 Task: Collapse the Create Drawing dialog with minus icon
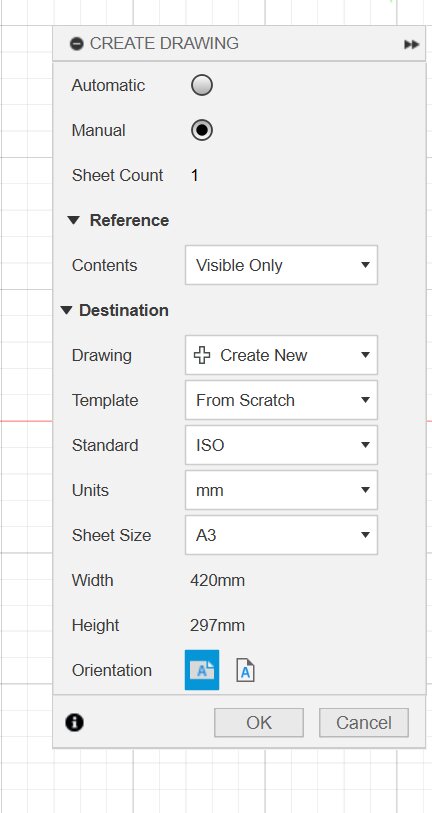(x=76, y=44)
